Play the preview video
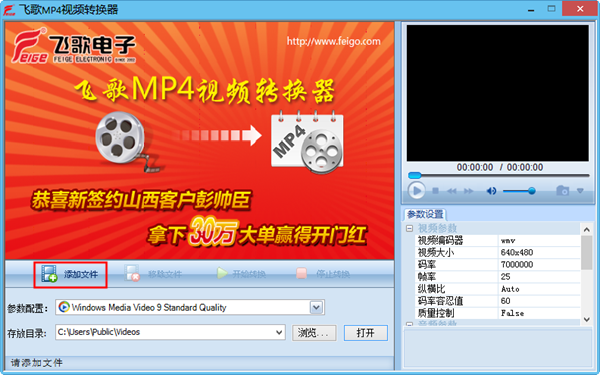Viewport: 600px width, 375px height. (x=416, y=191)
